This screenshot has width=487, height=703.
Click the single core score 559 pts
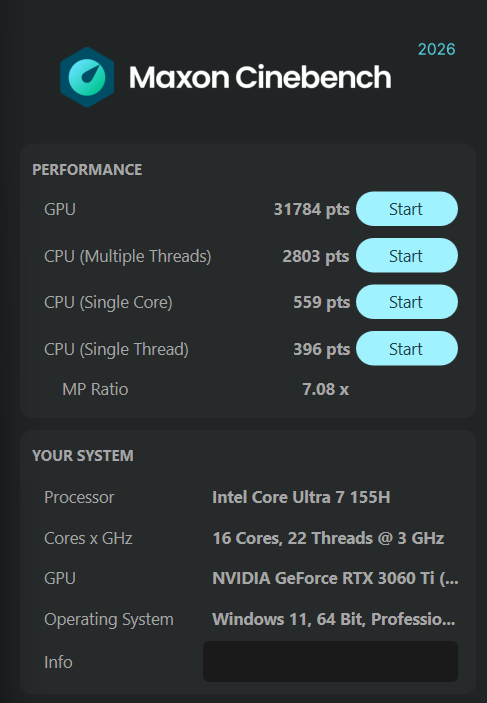tap(322, 302)
